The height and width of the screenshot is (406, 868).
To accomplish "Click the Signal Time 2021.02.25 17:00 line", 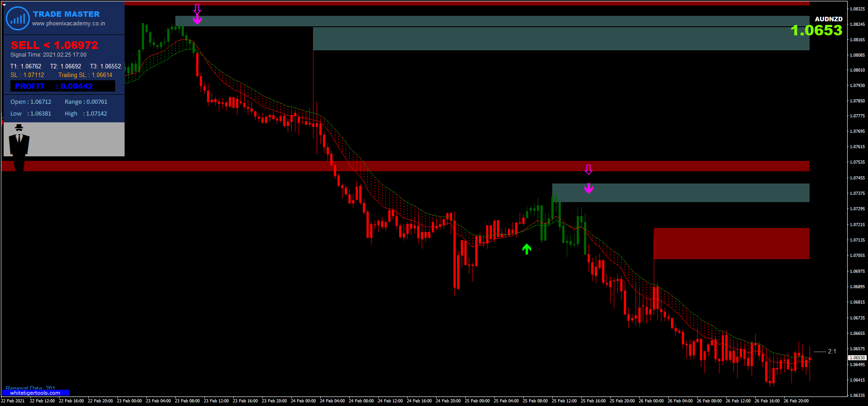I will click(x=48, y=55).
